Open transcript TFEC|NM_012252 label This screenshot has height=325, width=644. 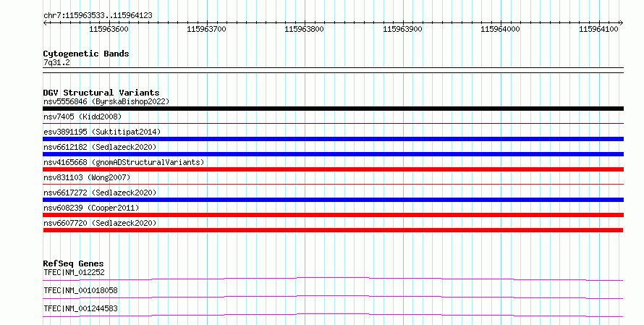coord(74,272)
